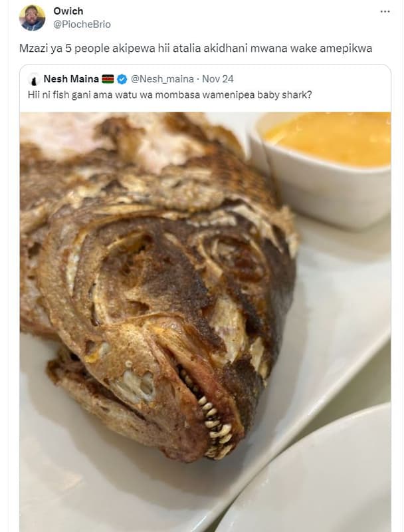The image size is (404, 532).
Task: Click the fried fish's teeth in the photo
Action: click(x=213, y=416)
